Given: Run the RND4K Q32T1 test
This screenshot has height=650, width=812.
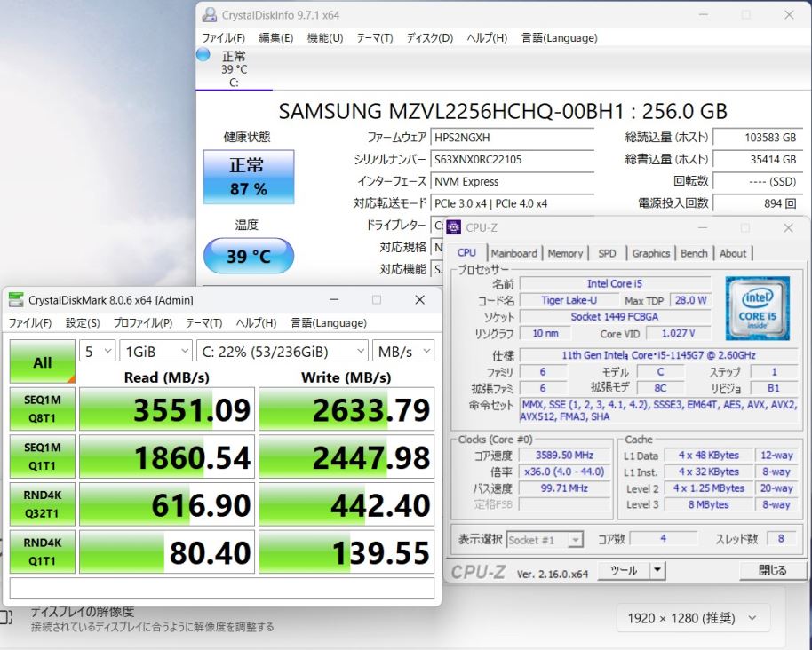Looking at the screenshot, I should [43, 504].
